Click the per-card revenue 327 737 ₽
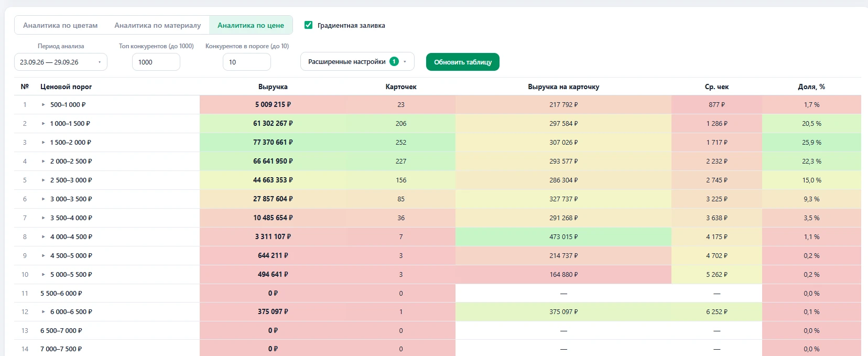868x356 pixels. [563, 199]
